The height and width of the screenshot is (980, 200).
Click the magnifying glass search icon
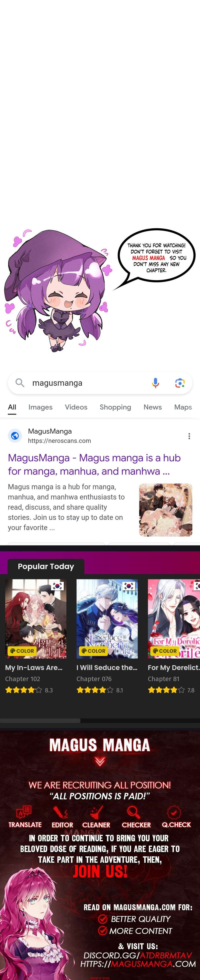(20, 382)
